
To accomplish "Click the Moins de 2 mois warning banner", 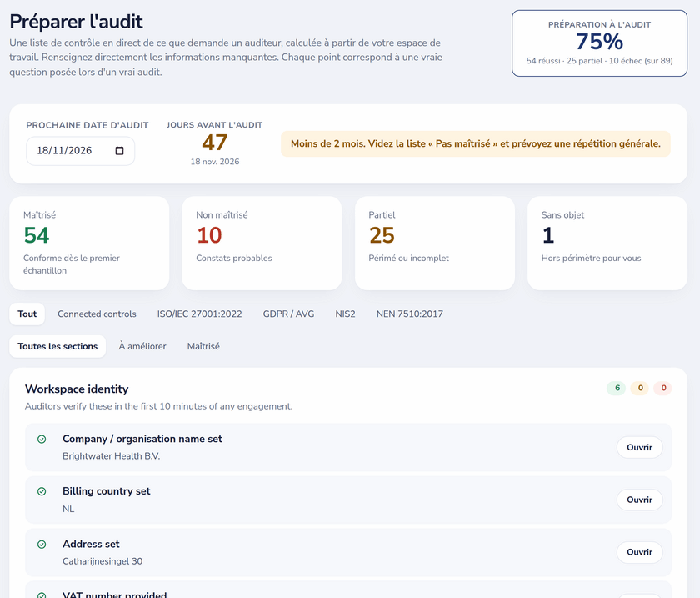I will click(x=476, y=144).
